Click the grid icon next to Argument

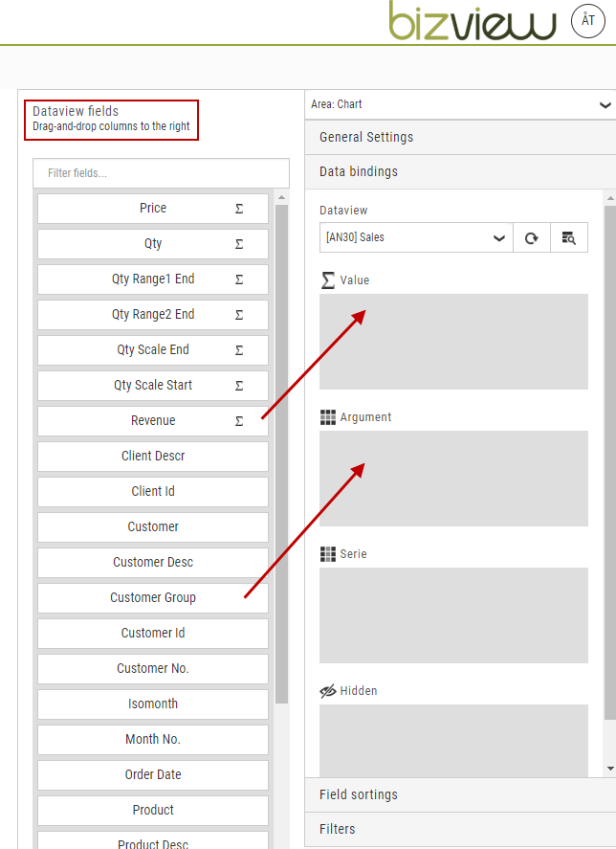point(326,417)
